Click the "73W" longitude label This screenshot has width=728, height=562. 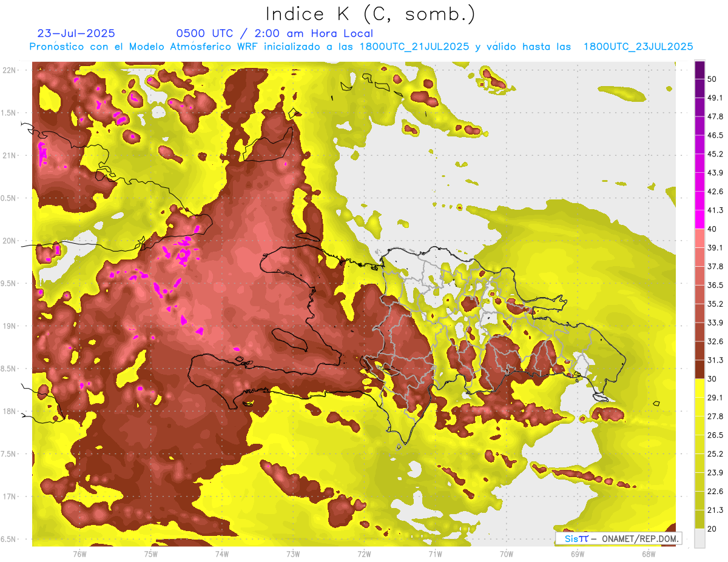tap(293, 554)
